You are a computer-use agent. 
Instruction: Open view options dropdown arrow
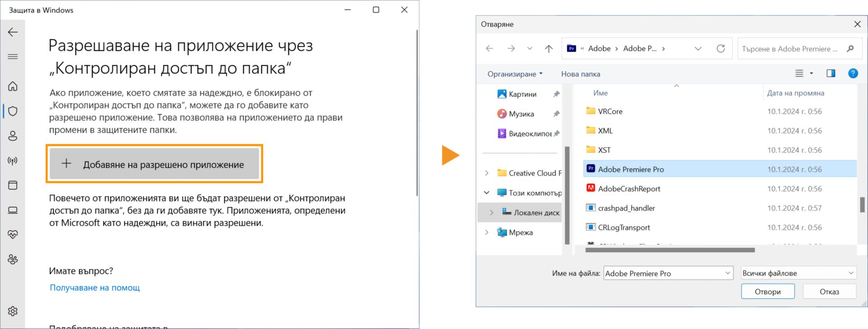pos(811,73)
